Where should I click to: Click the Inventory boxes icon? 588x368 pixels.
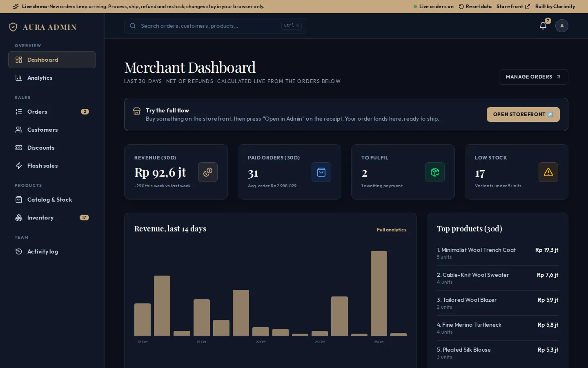[x=19, y=218]
